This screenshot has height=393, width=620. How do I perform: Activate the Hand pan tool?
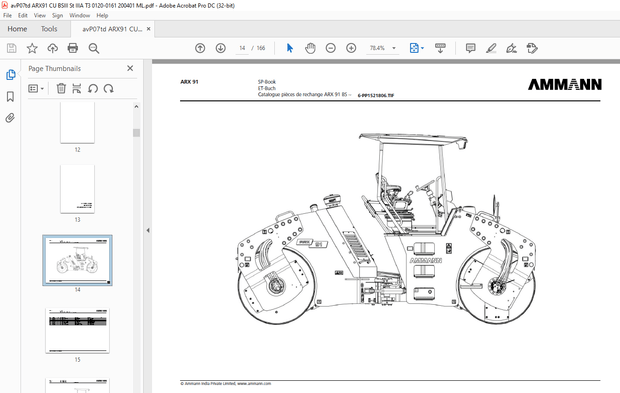tap(310, 48)
